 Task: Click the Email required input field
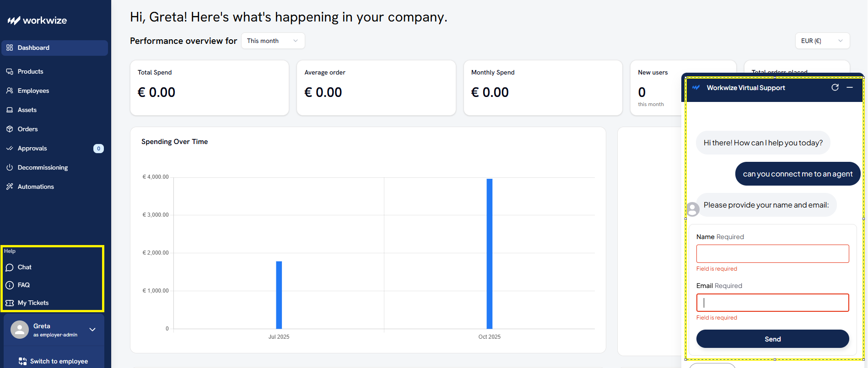pyautogui.click(x=772, y=303)
